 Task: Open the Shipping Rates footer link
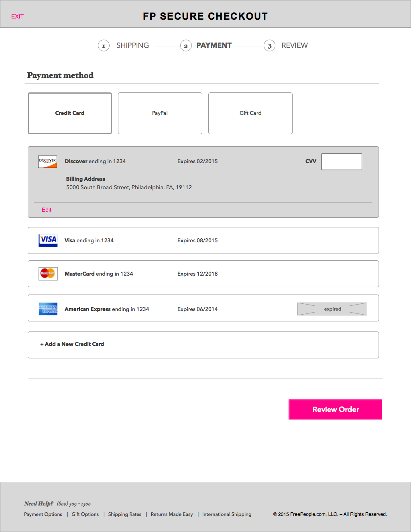click(124, 514)
